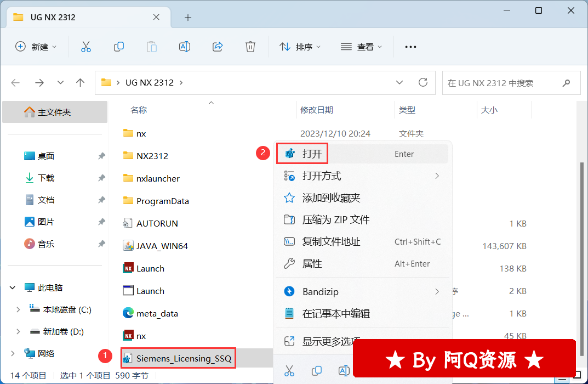This screenshot has width=588, height=384.
Task: Close the UG NX 2312 tab
Action: tap(156, 17)
